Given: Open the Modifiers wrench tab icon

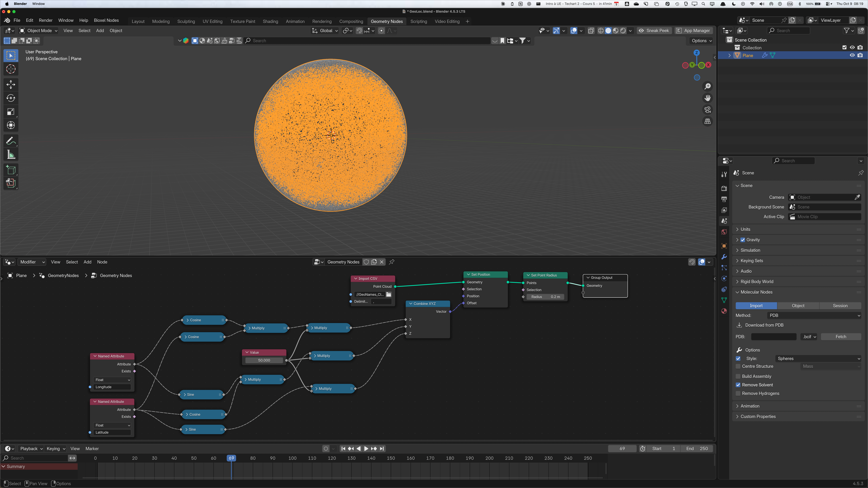Looking at the screenshot, I should (724, 257).
